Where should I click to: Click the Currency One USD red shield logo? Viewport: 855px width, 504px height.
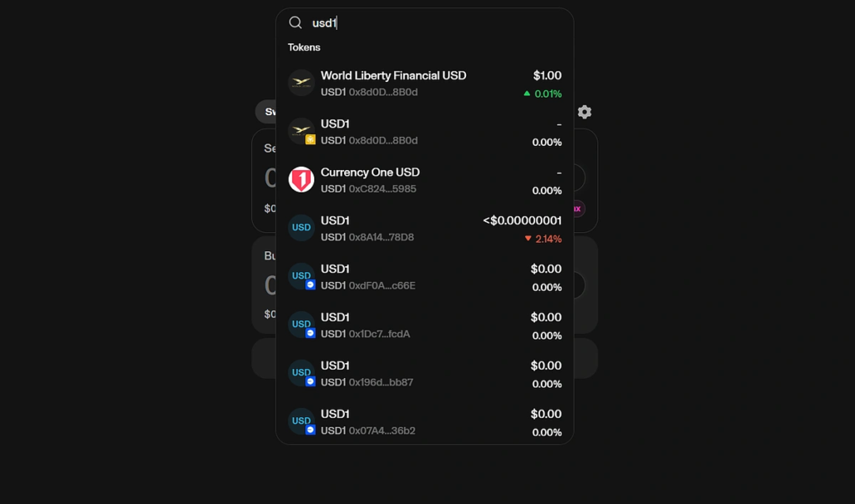(x=301, y=179)
